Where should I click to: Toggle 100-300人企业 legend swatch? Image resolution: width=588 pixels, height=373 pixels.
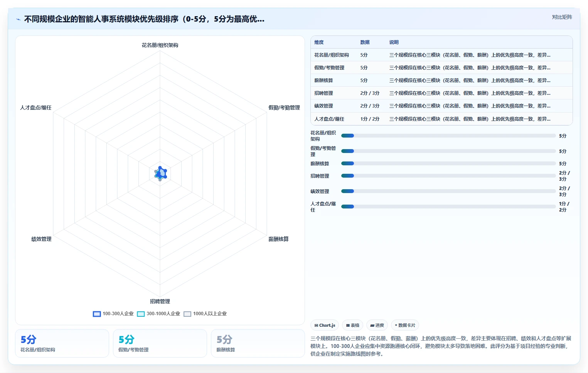tap(97, 314)
